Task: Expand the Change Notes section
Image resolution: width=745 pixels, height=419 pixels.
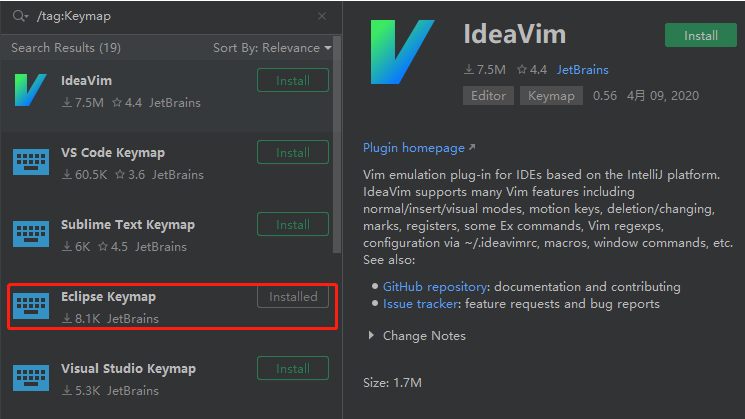Action: point(371,335)
